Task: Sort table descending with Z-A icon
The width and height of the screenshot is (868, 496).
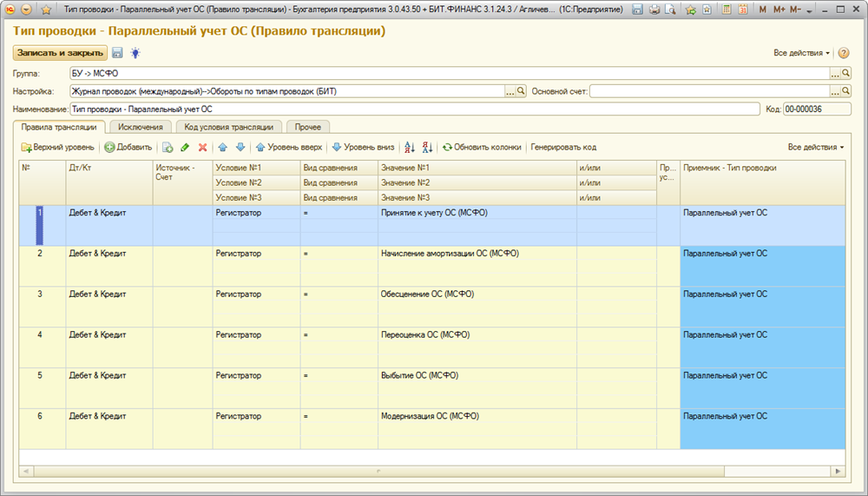Action: pyautogui.click(x=426, y=148)
